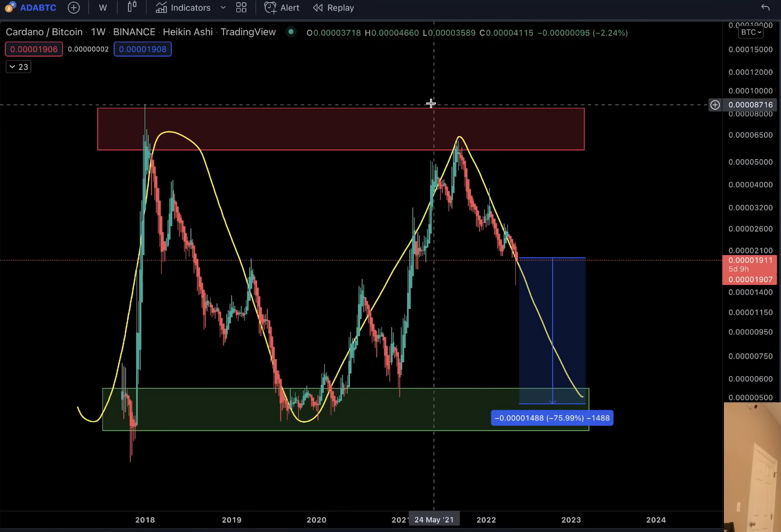The image size is (781, 532).
Task: Click the -75.99% price range label
Action: point(552,418)
